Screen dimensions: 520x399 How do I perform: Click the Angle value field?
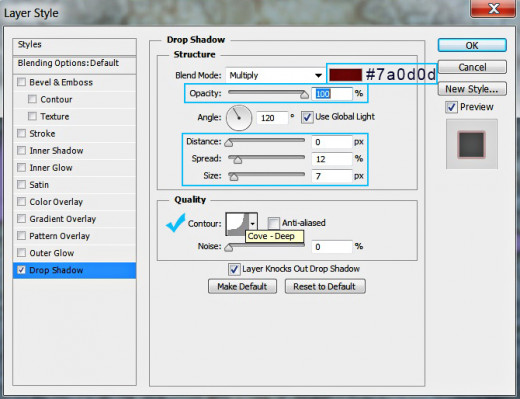pyautogui.click(x=272, y=118)
